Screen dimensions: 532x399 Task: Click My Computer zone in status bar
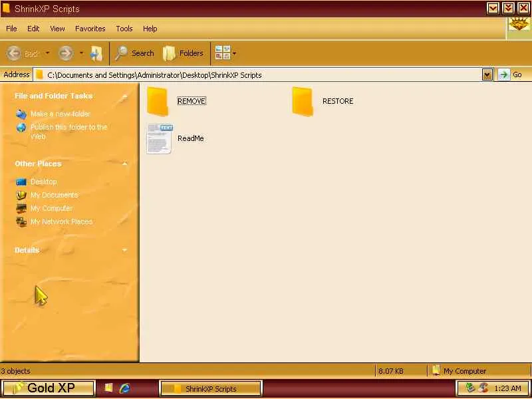click(460, 371)
